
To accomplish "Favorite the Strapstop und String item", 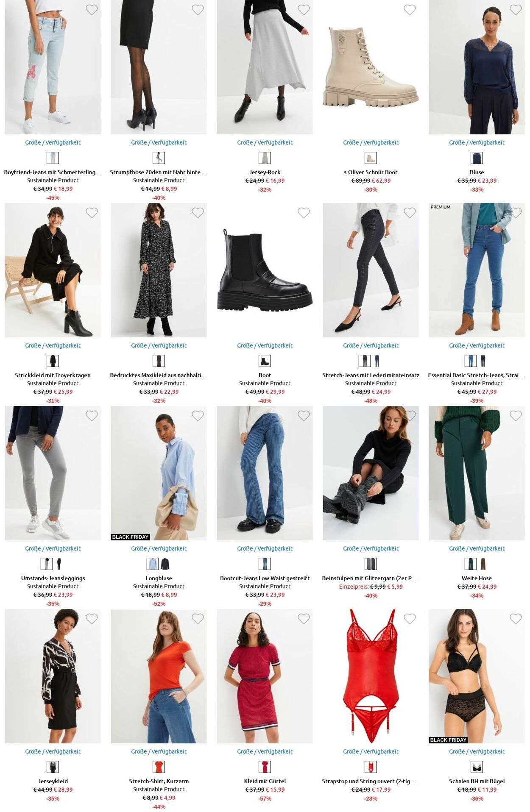I will click(x=410, y=619).
